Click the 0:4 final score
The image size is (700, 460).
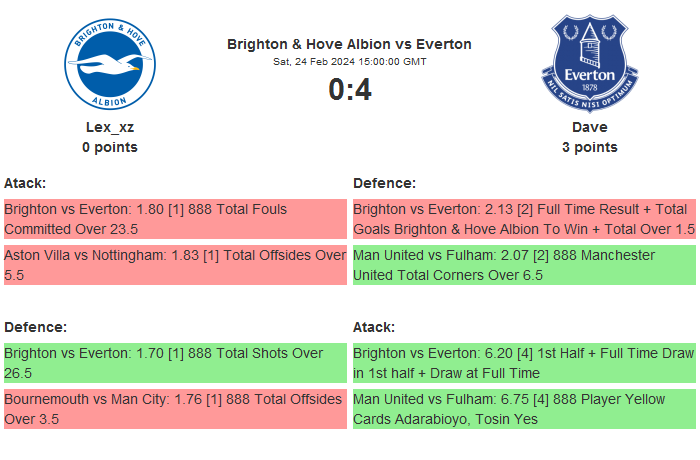tap(349, 90)
